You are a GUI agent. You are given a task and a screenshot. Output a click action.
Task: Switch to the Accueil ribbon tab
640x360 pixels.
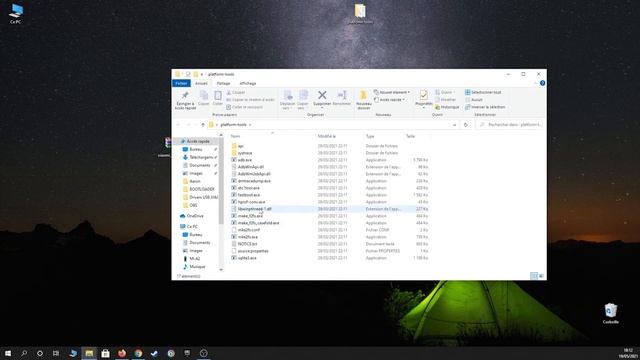[x=201, y=83]
